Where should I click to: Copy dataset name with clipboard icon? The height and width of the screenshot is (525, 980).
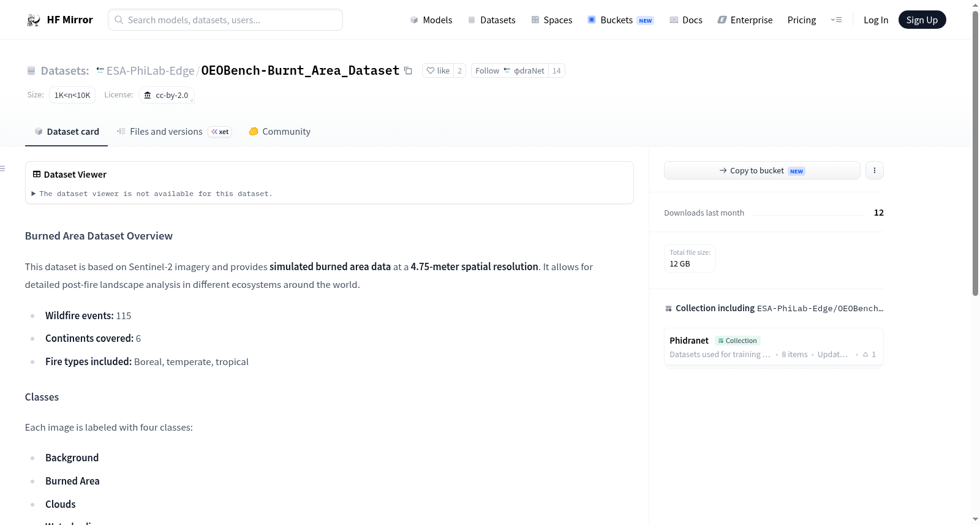(x=408, y=70)
